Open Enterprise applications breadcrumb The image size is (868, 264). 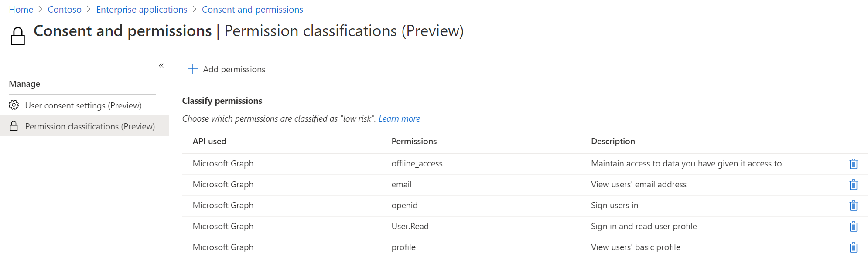point(142,10)
